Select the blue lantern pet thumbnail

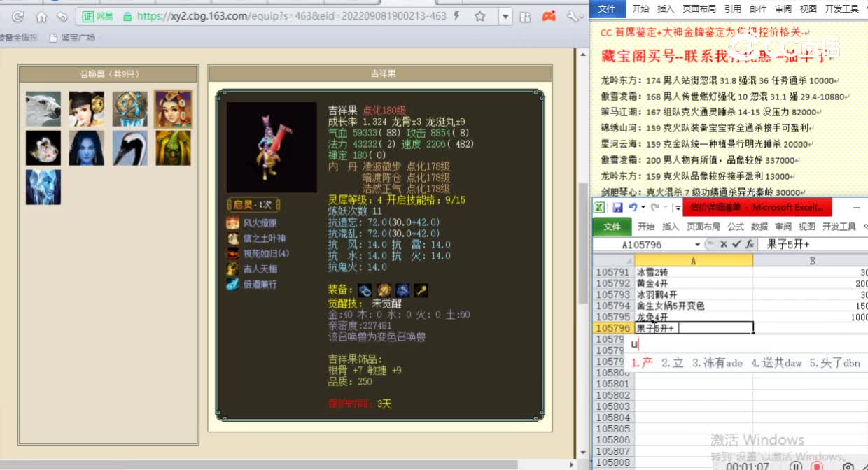tap(130, 108)
